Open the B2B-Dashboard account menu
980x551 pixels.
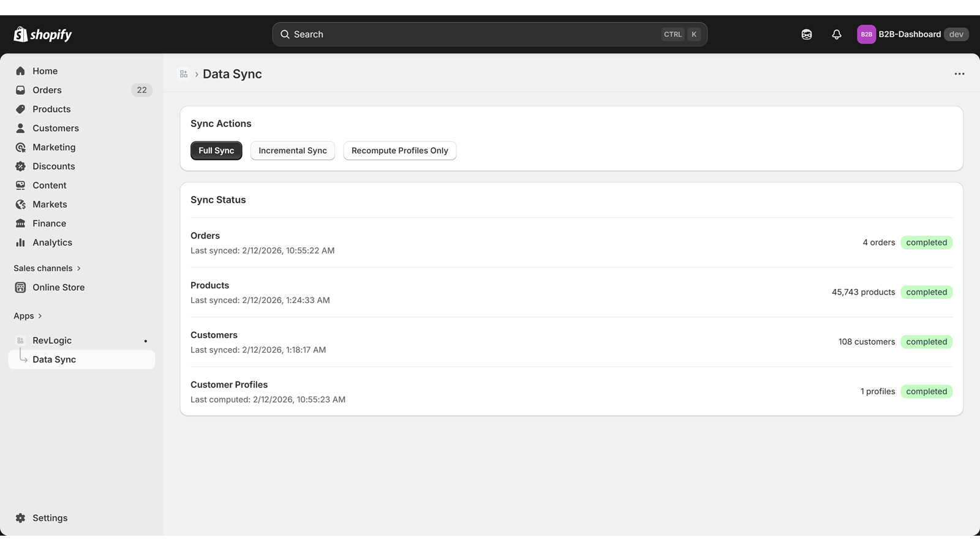[909, 34]
